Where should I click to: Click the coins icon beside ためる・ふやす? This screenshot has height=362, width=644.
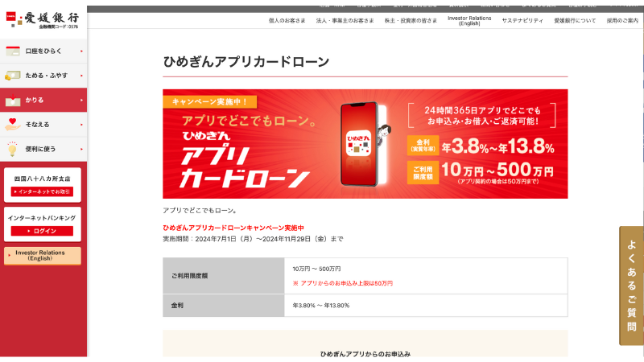pyautogui.click(x=13, y=76)
